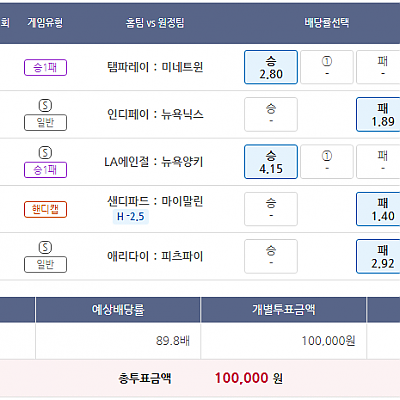Choose empty 승 option for 샌디파드
This screenshot has width=400, height=400.
tap(271, 209)
